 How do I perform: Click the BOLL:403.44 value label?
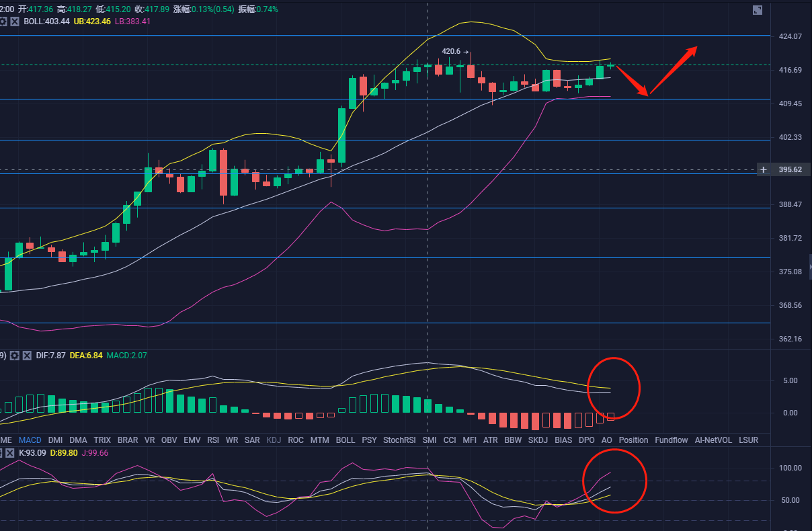point(46,22)
